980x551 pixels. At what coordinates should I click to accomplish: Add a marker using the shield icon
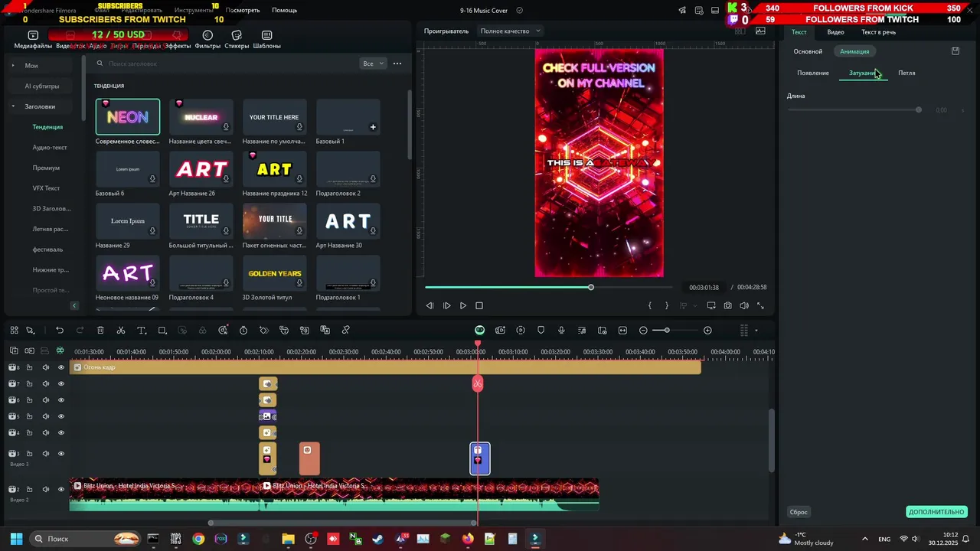(541, 331)
